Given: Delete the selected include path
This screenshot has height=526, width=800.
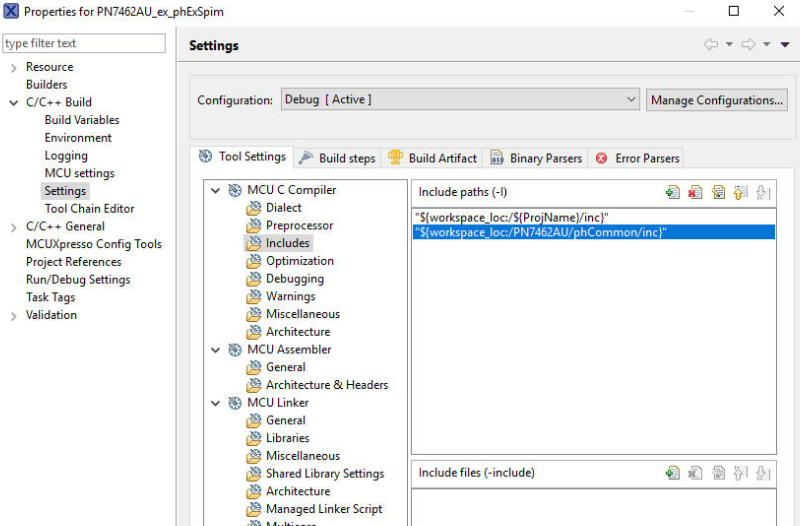Looking at the screenshot, I should [695, 192].
